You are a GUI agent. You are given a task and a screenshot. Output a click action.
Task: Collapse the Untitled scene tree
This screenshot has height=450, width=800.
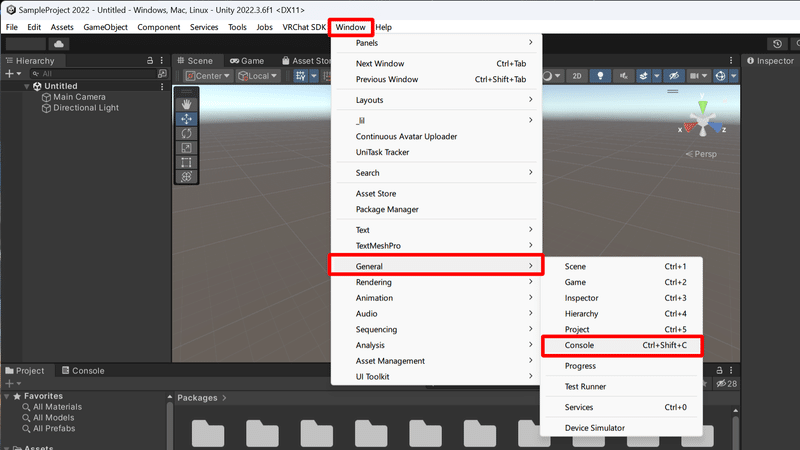tap(27, 86)
